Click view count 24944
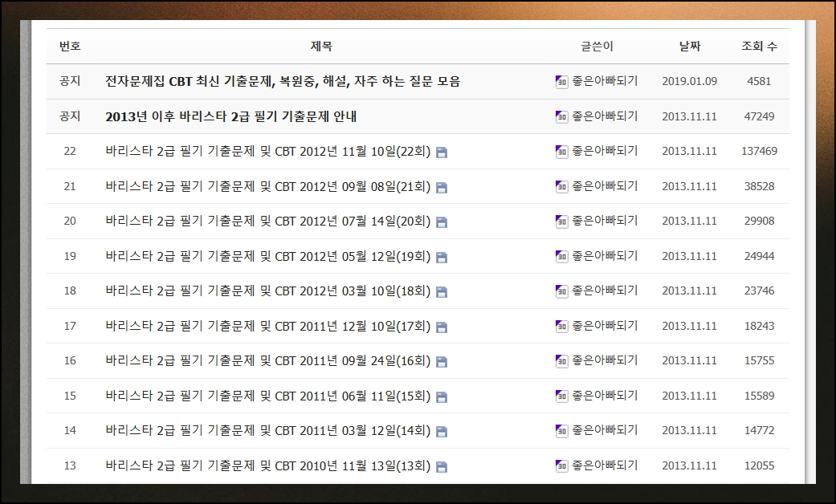This screenshot has width=836, height=504. [759, 256]
